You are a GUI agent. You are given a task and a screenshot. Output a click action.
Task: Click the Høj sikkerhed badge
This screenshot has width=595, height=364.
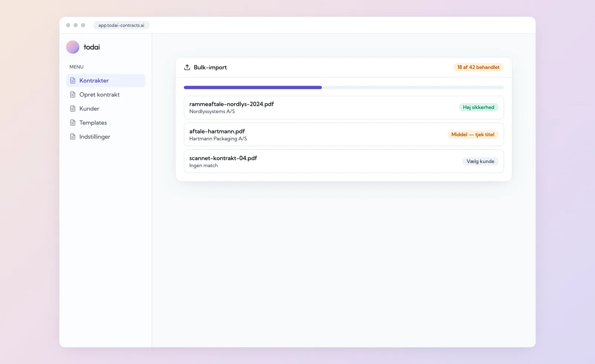pyautogui.click(x=479, y=107)
